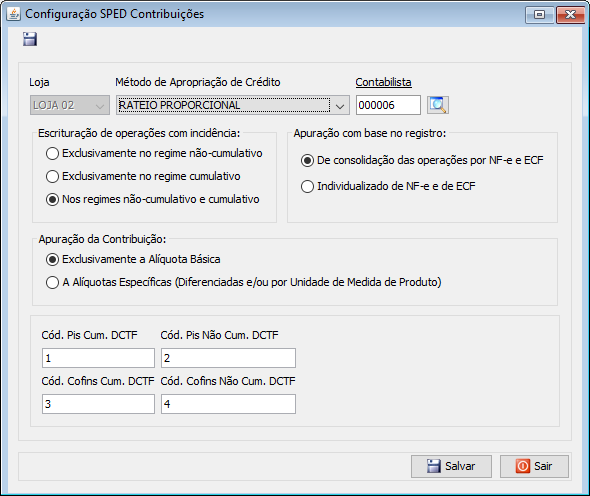Screen dimensions: 590x496
Task: Open the Loja combo box
Action: coord(70,105)
